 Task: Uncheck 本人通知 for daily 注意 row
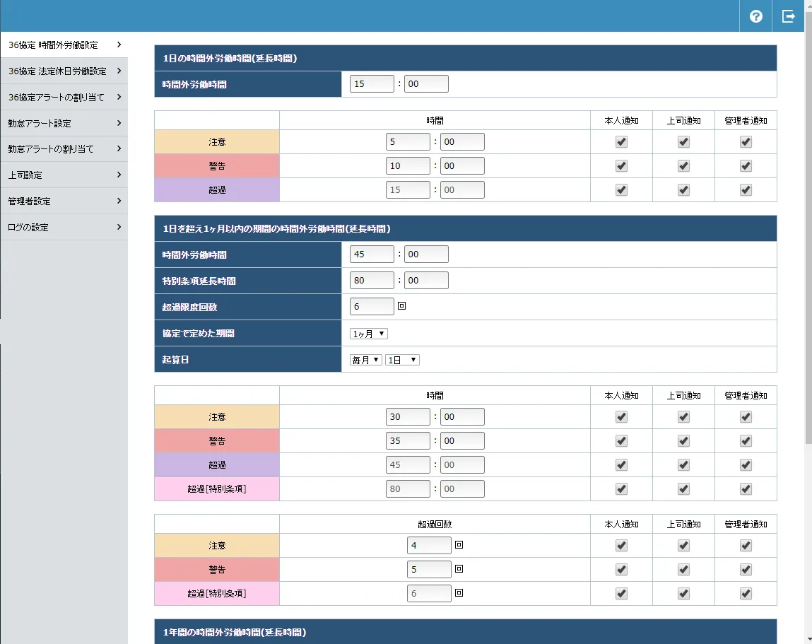621,142
